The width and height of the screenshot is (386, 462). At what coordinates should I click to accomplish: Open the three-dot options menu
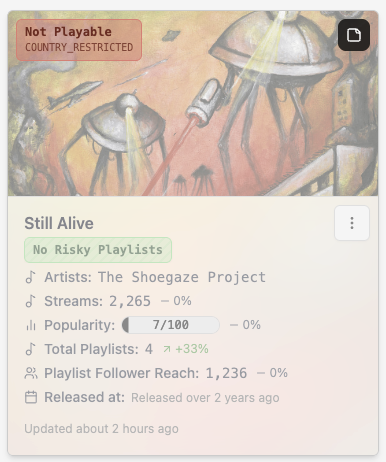tap(352, 223)
